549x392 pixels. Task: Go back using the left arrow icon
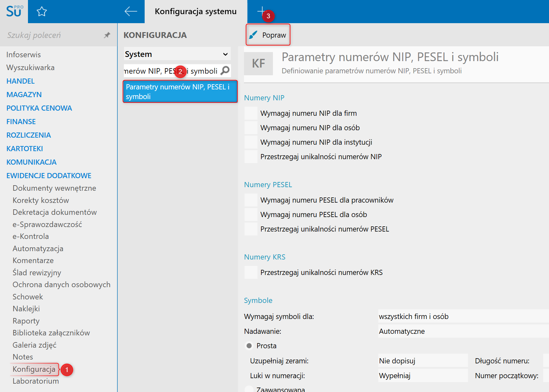click(131, 11)
